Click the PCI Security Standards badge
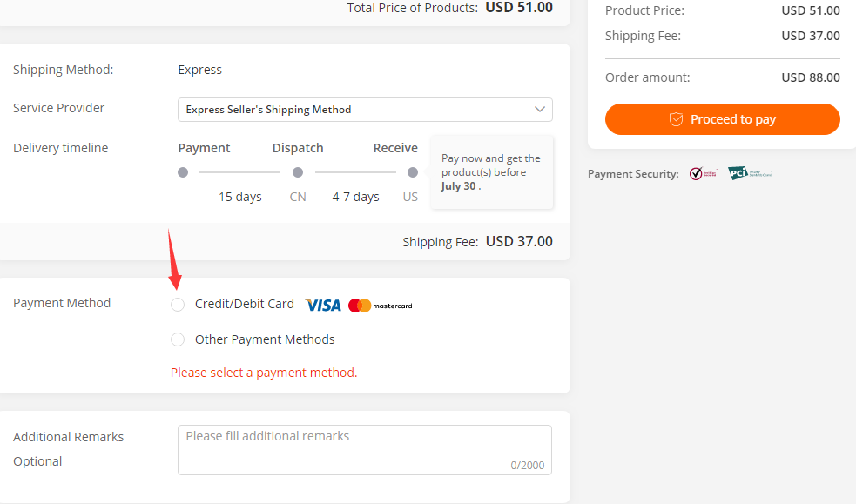 tap(750, 173)
